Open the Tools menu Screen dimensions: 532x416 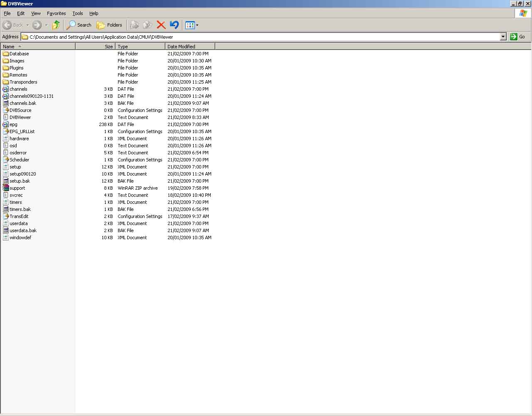click(78, 13)
